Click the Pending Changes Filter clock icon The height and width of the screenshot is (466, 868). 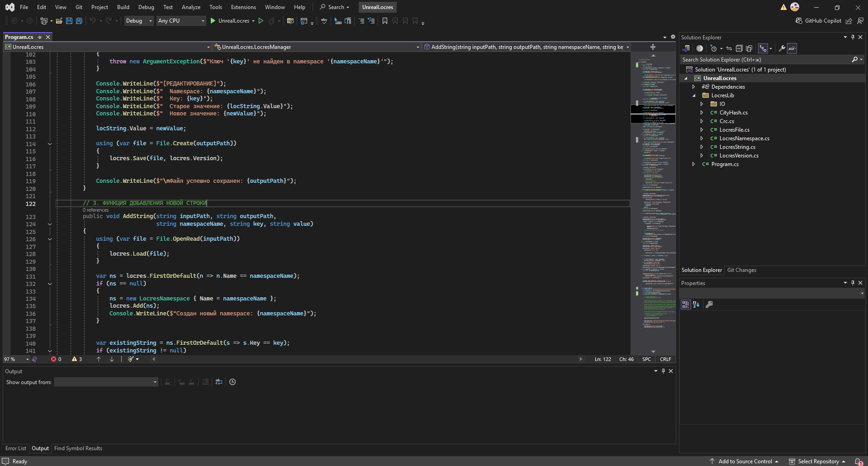pos(714,48)
